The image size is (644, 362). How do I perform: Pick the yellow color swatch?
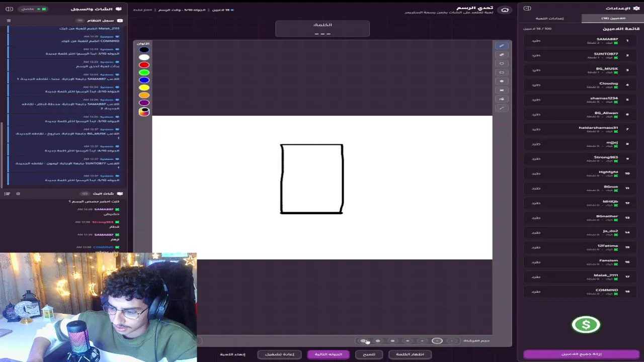tap(144, 87)
